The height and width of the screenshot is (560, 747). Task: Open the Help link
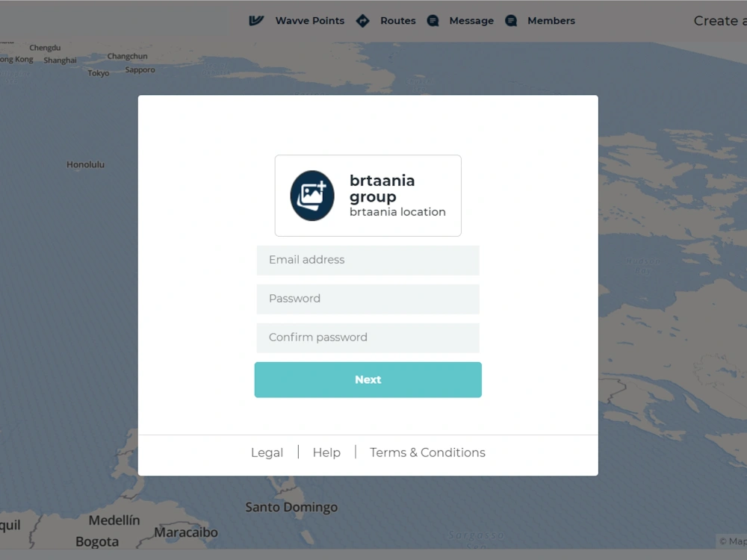pyautogui.click(x=326, y=452)
